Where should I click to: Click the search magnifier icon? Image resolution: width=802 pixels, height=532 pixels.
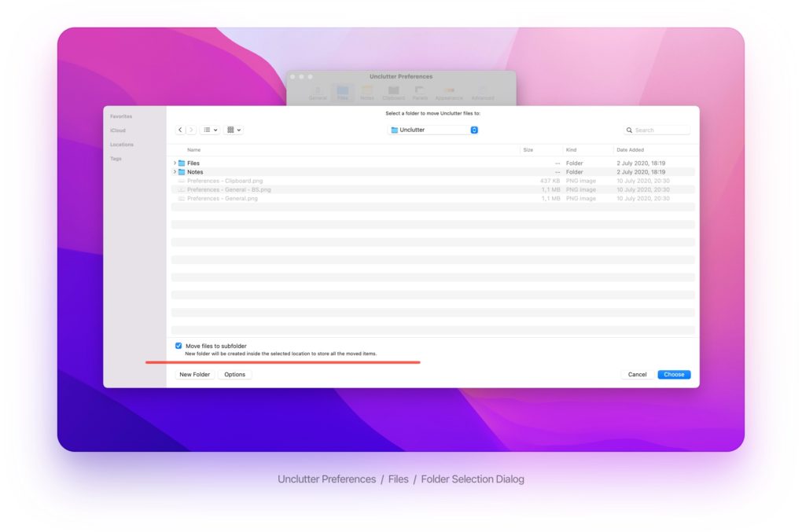pos(628,130)
